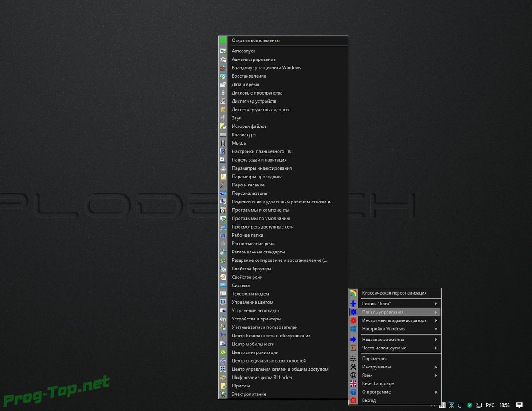Expand the Панель управления submenu arrow

[436, 312]
